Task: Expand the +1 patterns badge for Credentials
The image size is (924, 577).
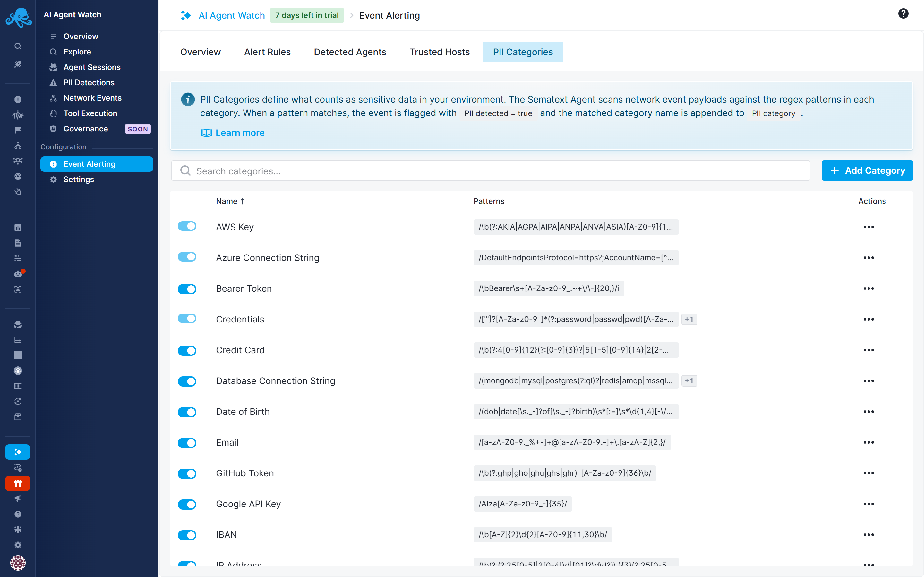Action: click(689, 319)
